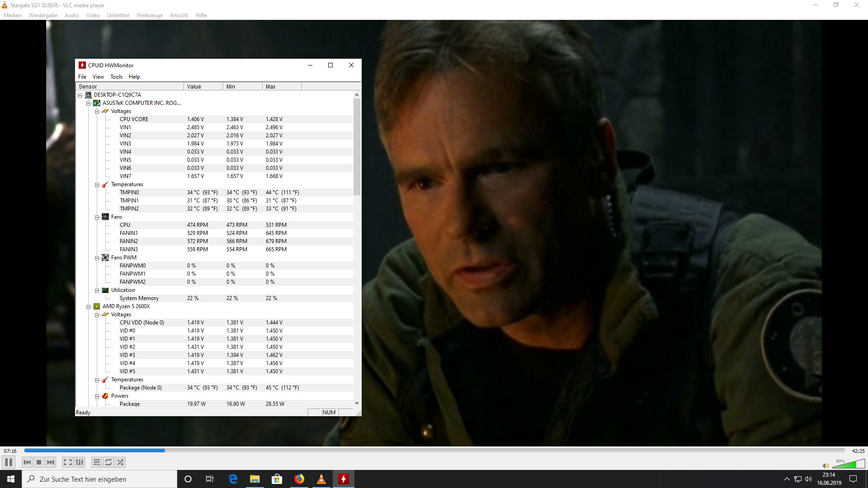This screenshot has width=868, height=488.
Task: Show the VLC playlist
Action: tap(96, 462)
